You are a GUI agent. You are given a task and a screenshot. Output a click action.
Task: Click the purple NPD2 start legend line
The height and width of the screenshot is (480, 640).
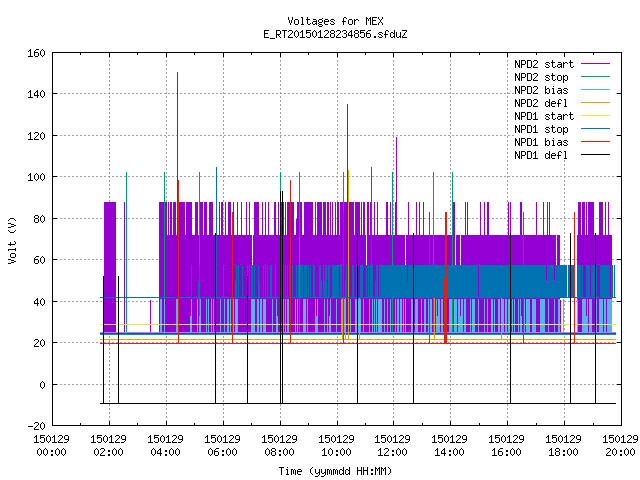coord(595,64)
